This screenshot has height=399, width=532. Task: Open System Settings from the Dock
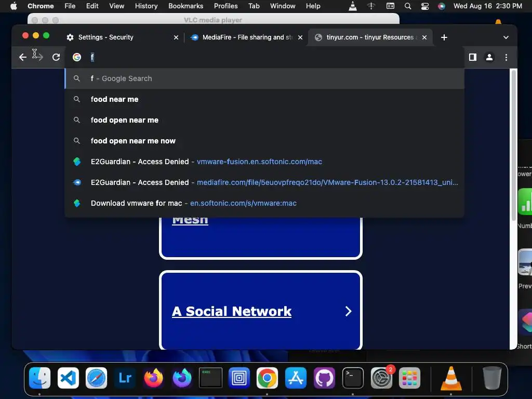click(381, 378)
